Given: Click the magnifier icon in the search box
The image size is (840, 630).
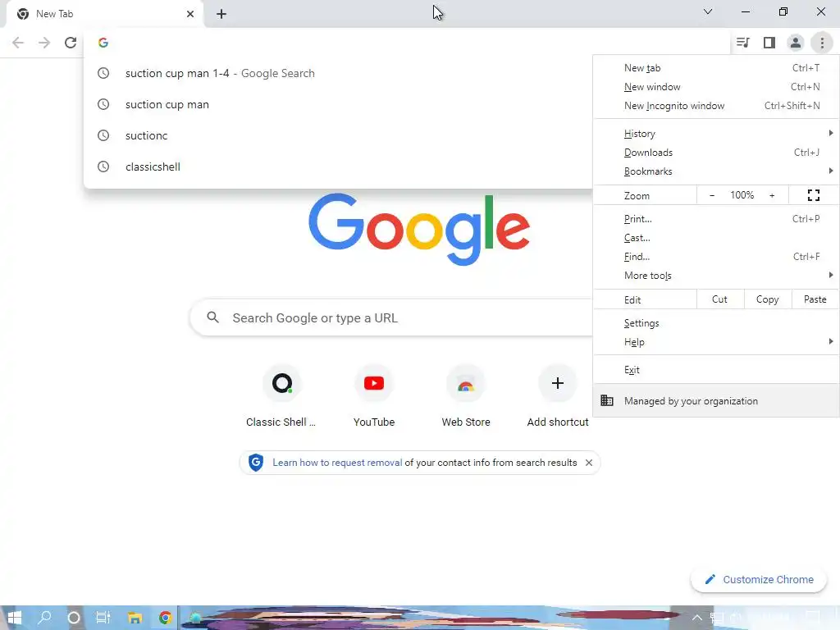Looking at the screenshot, I should [212, 317].
